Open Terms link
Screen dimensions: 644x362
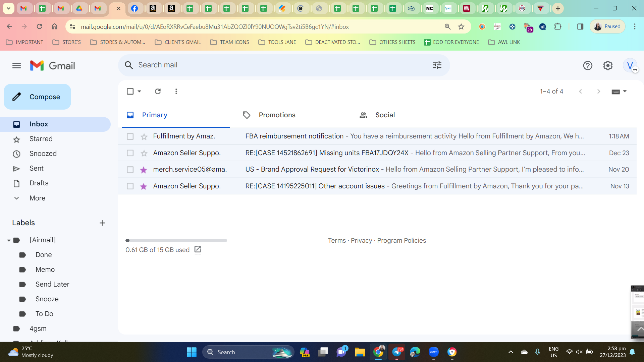pos(337,241)
